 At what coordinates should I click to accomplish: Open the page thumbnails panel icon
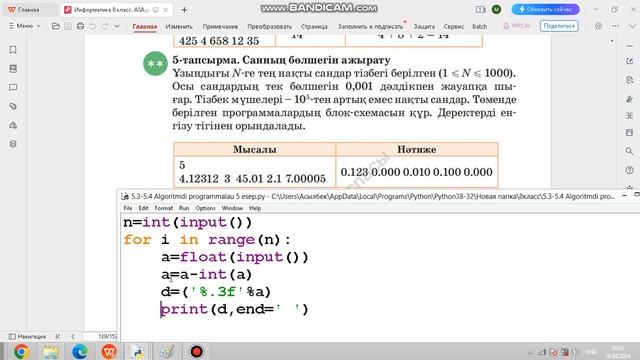click(13, 69)
